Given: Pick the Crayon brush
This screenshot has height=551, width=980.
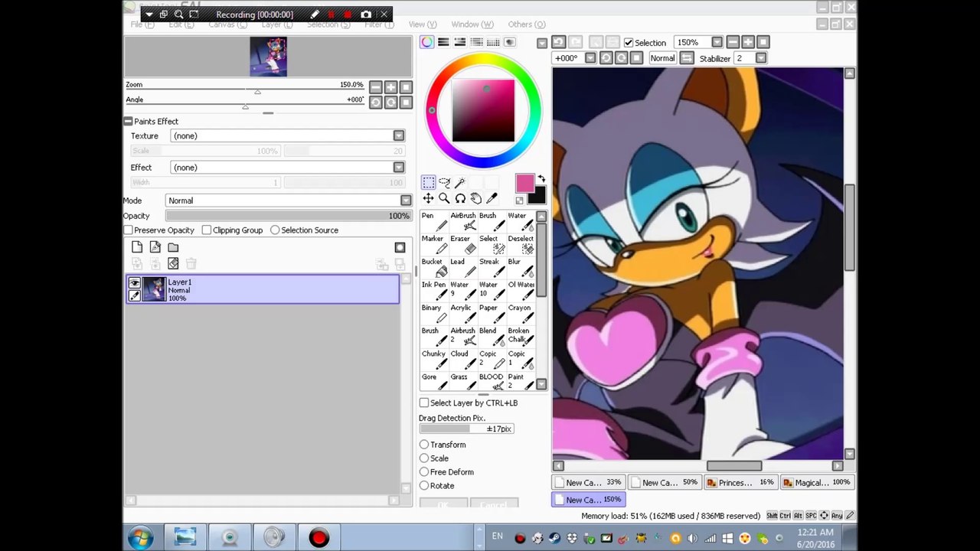Looking at the screenshot, I should [x=521, y=314].
